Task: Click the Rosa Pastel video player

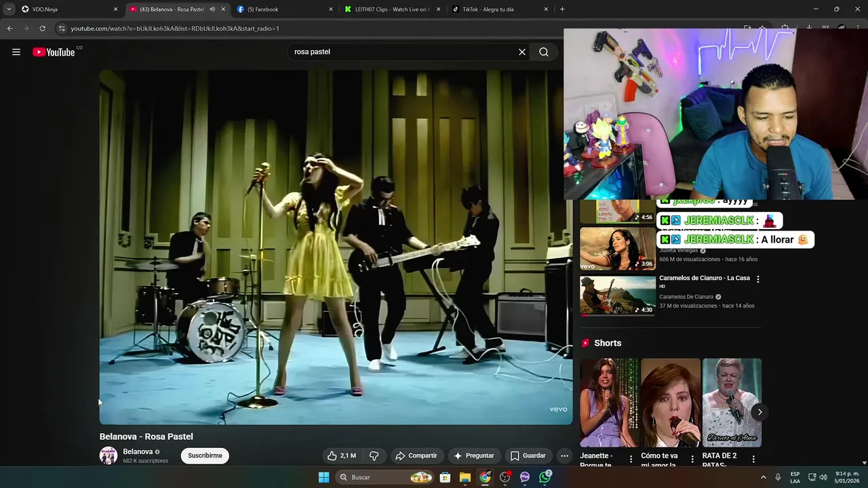Action: point(336,247)
